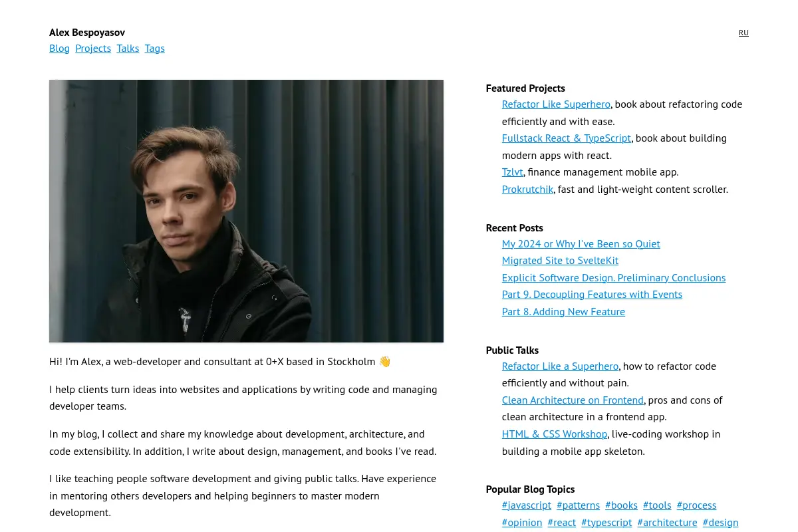798x532 pixels.
Task: Go to the Projects page
Action: [93, 49]
